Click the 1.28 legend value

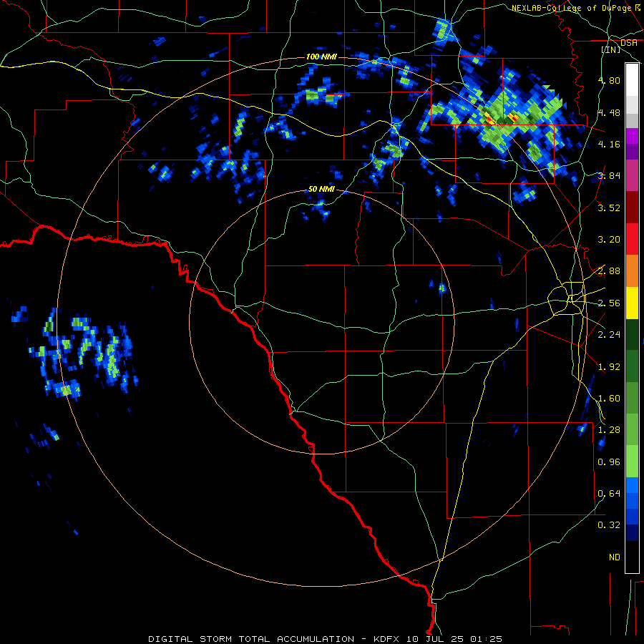pos(609,430)
